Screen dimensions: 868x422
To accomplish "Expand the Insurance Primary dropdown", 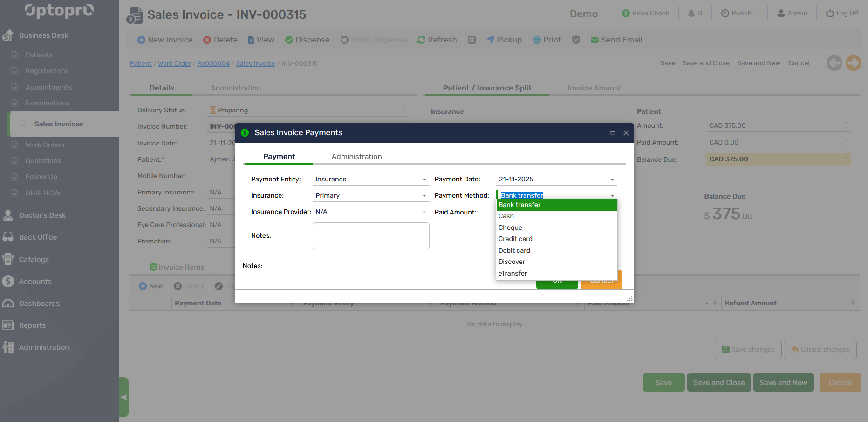I will pos(424,196).
